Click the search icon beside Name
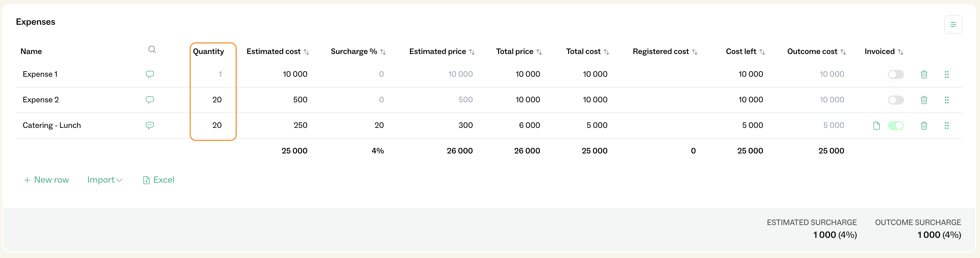 tap(152, 49)
